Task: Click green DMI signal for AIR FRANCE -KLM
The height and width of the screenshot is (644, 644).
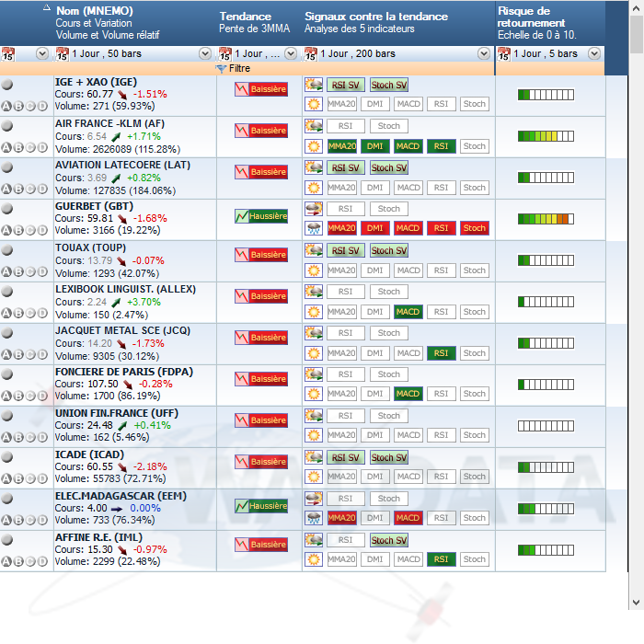Action: pos(375,146)
